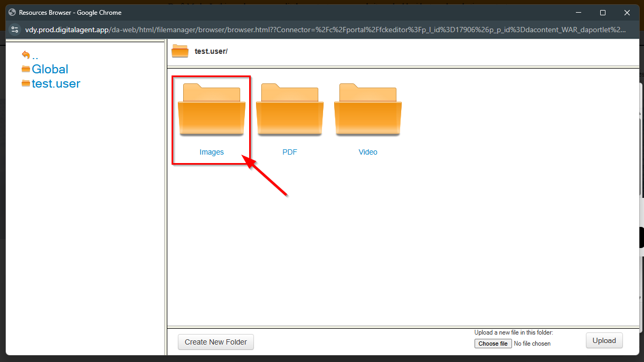This screenshot has width=644, height=362.
Task: Go up one level with the back arrow
Action: (x=26, y=55)
